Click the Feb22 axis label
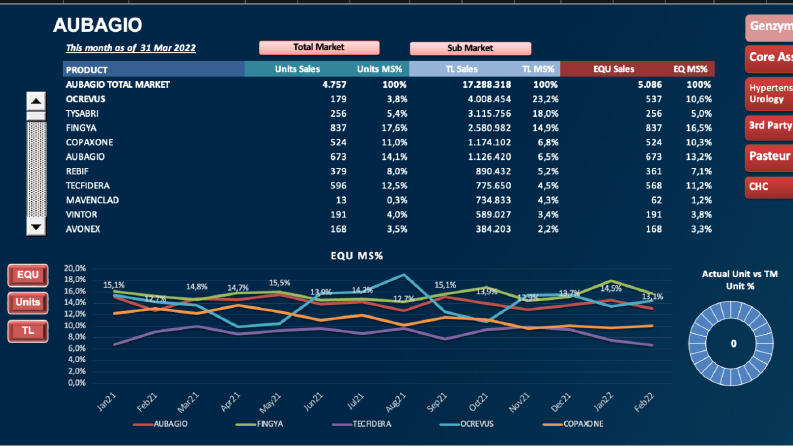 tap(644, 403)
